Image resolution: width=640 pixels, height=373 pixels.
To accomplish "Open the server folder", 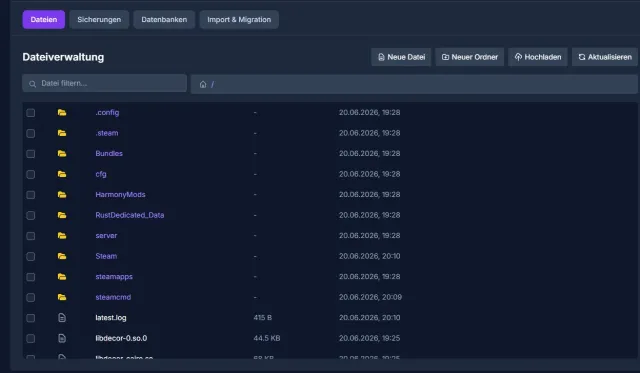I will (106, 235).
